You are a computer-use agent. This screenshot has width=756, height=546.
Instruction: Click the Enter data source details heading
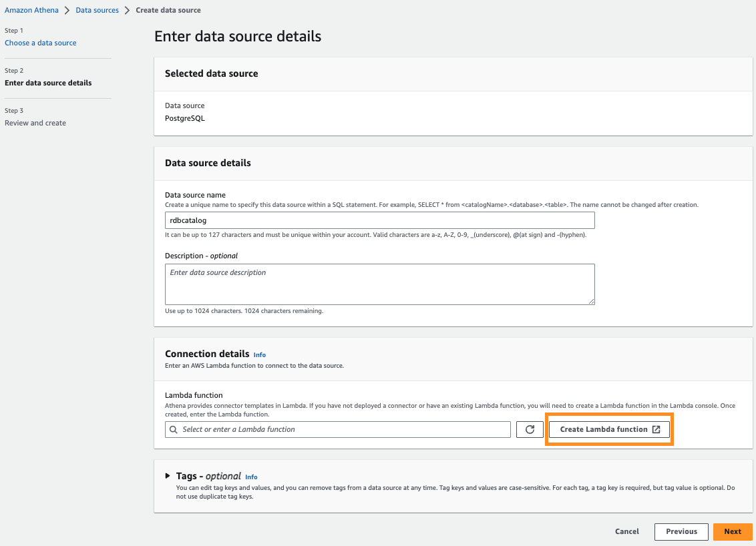(x=238, y=36)
